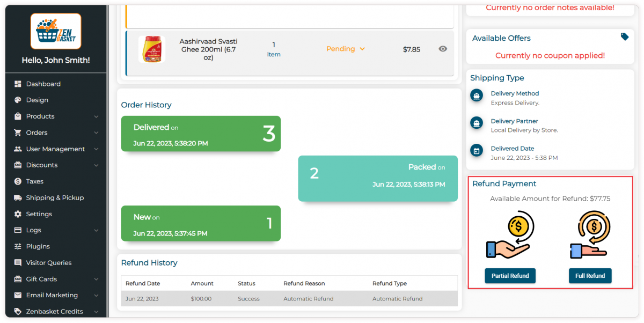644x323 pixels.
Task: Click the Partial Refund button
Action: (510, 275)
